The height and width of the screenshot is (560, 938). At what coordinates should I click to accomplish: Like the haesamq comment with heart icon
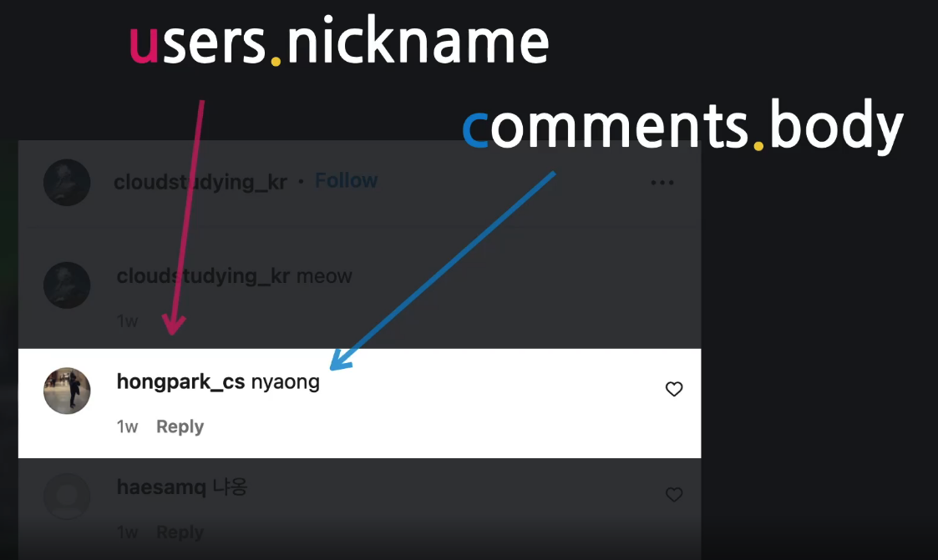[673, 495]
